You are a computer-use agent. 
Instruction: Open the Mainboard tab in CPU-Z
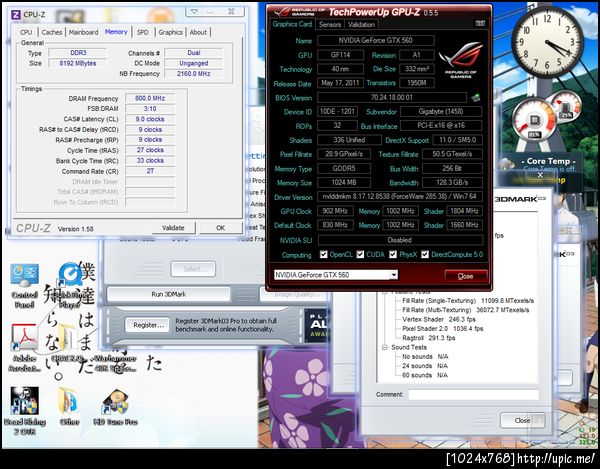(x=83, y=32)
